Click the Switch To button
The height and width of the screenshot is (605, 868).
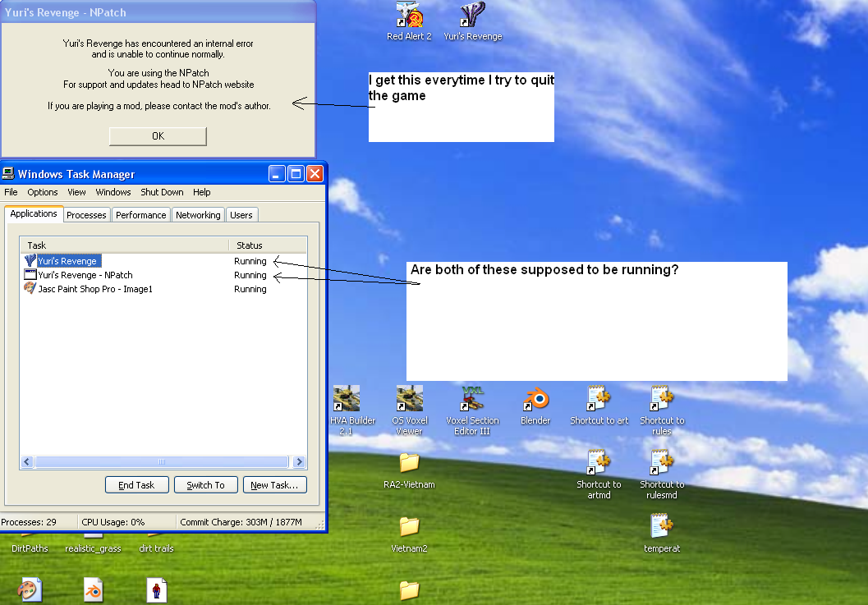(205, 485)
